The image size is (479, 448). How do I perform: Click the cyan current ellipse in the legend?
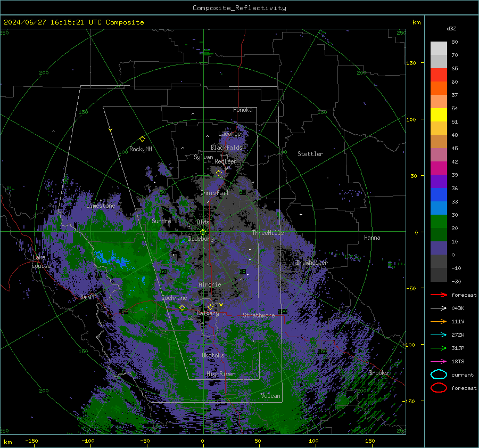click(x=439, y=374)
